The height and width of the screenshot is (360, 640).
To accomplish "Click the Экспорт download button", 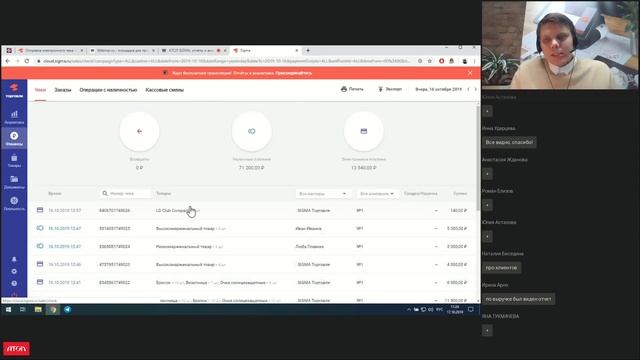I will pyautogui.click(x=390, y=89).
